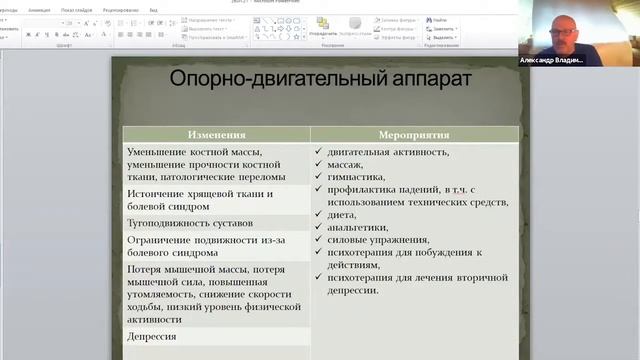This screenshot has height=360, width=640.
Task: Apply underline (Ч) formatting
Action: (x=47, y=35)
